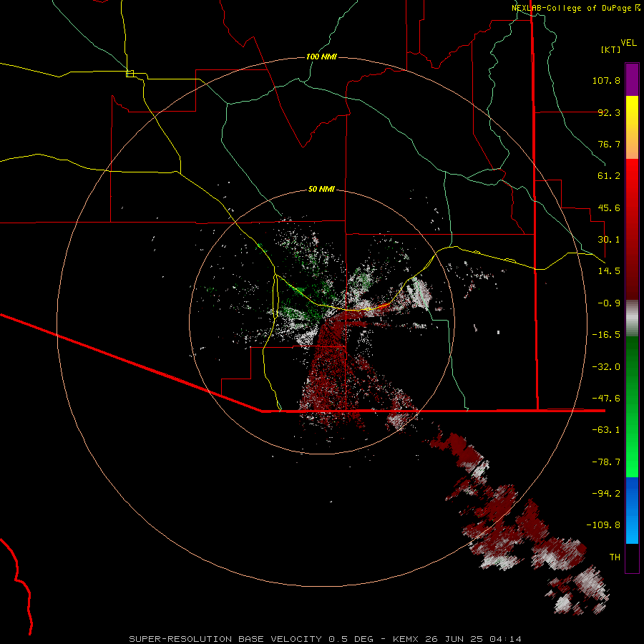
Task: Click the -63.1 velocity scale value
Action: tap(606, 430)
